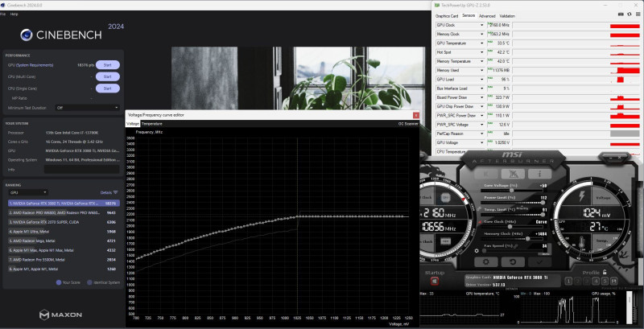Click the lightning bolt icon on the right gauge
Viewport: 644px width, 329px height.
click(x=581, y=197)
